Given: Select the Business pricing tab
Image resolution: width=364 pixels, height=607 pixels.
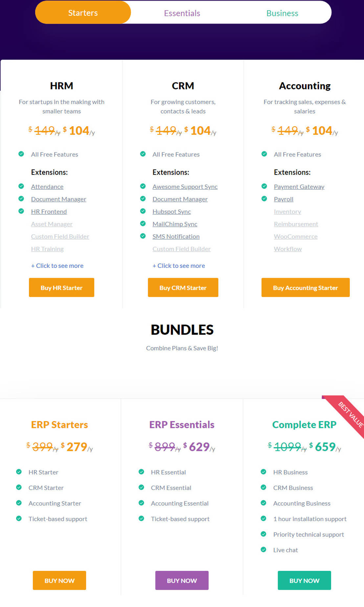Looking at the screenshot, I should [282, 13].
